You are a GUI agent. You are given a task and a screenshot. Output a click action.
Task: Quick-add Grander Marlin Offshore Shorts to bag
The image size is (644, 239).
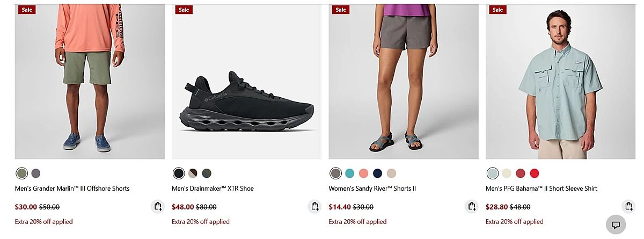157,206
